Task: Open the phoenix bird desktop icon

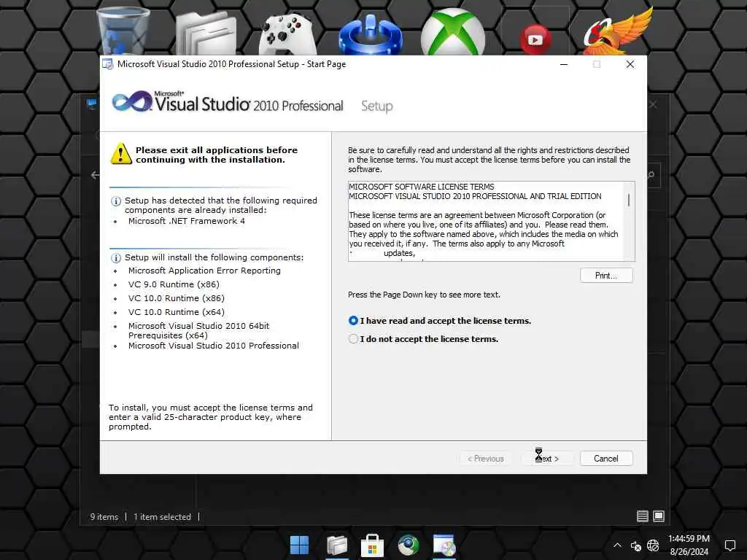Action: point(618,31)
